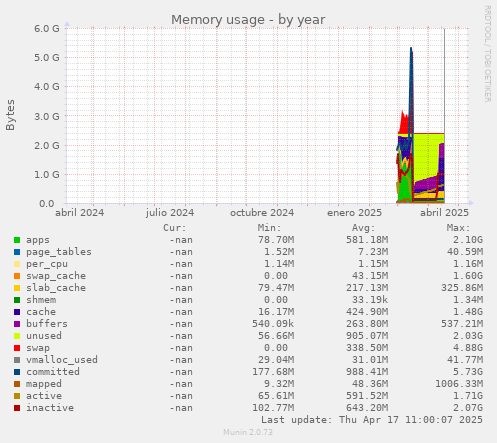Click the 'Avg:' column header
The image size is (497, 443).
[x=364, y=228]
